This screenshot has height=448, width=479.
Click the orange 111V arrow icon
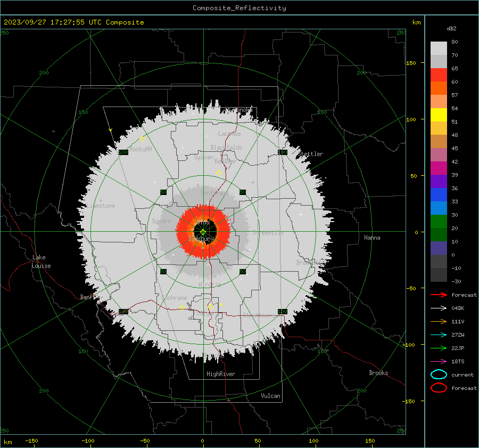tap(439, 321)
